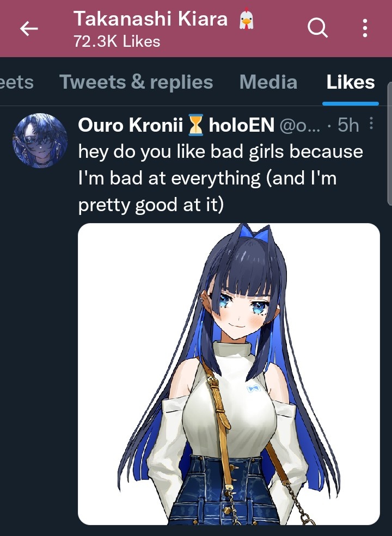The width and height of the screenshot is (392, 536).
Task: Switch to the Tweets & replies tab
Action: pyautogui.click(x=136, y=82)
